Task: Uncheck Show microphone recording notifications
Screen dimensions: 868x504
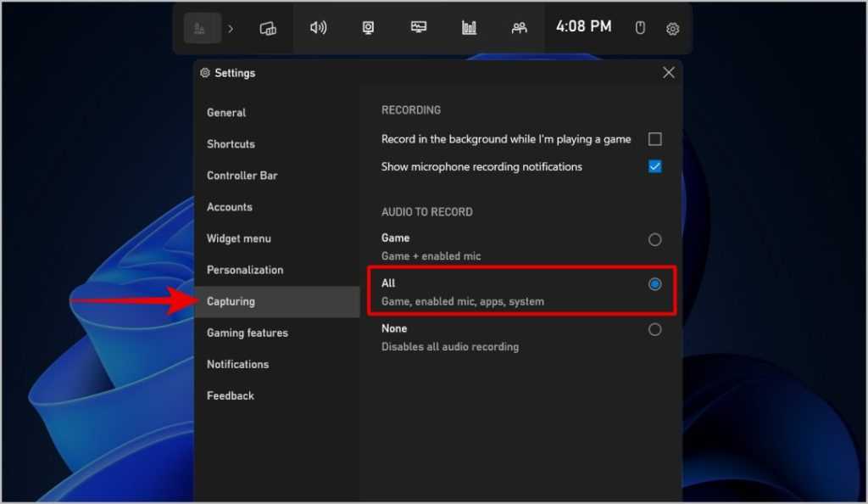Action: point(654,167)
